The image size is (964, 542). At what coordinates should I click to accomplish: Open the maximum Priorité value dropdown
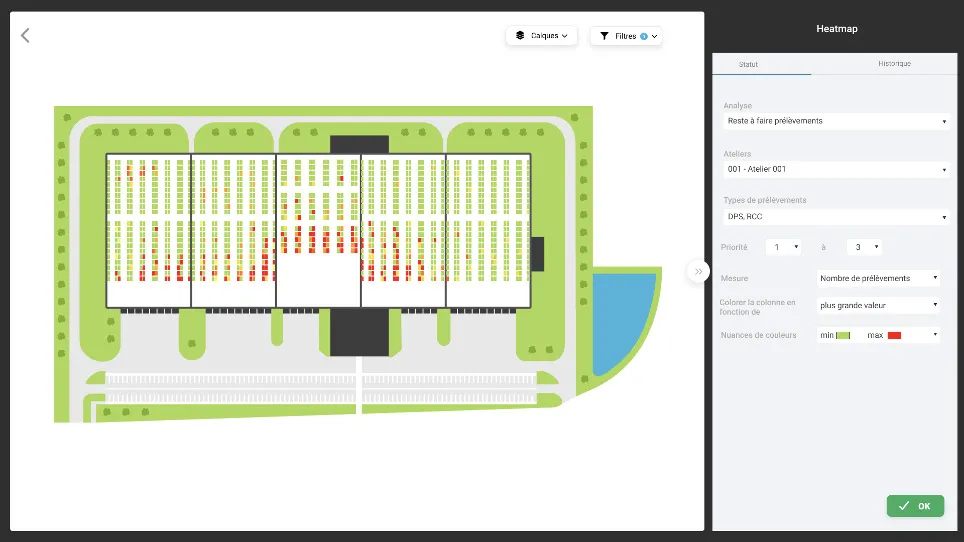pyautogui.click(x=864, y=247)
